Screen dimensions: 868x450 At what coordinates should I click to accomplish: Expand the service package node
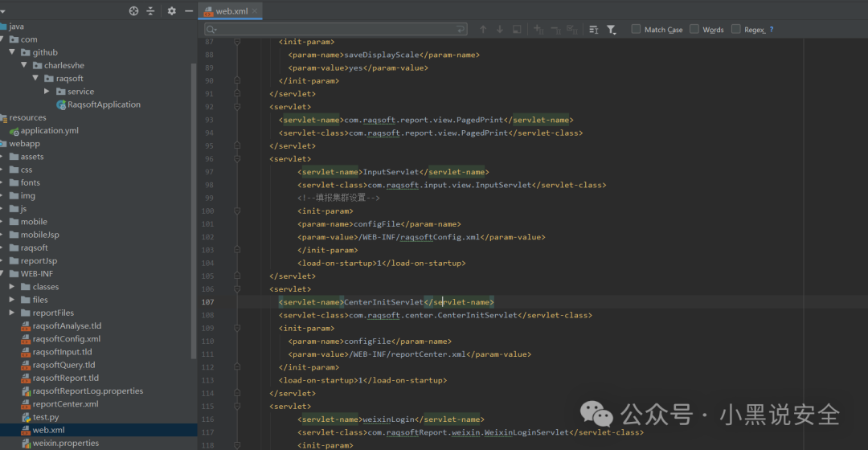tap(47, 92)
